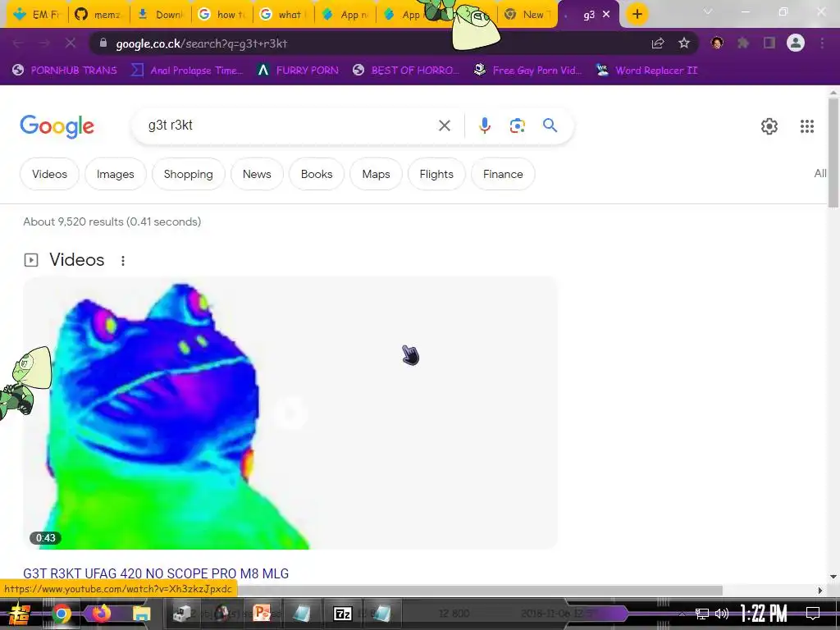The image size is (840, 630).
Task: Open Google Lens image search icon
Action: (x=517, y=126)
